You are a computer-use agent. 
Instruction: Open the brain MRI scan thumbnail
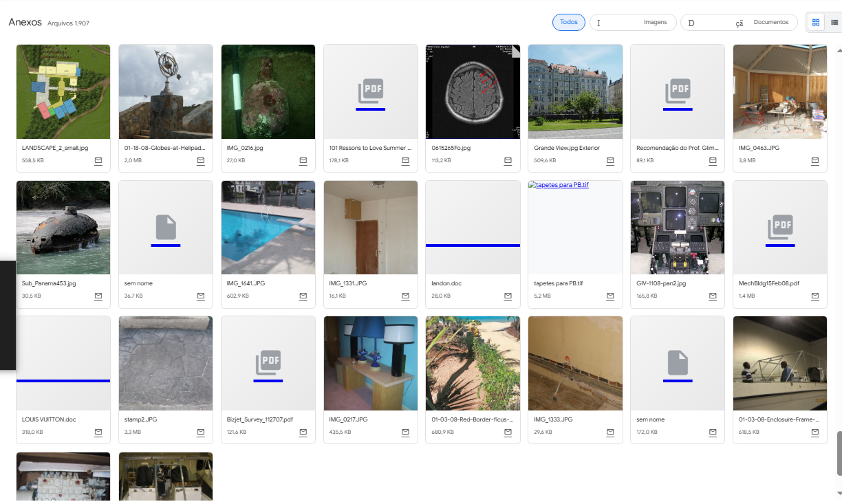click(473, 91)
